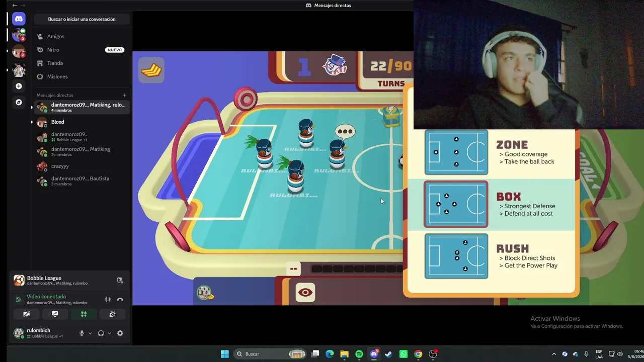Open Microsoft Edge from the taskbar

330,354
